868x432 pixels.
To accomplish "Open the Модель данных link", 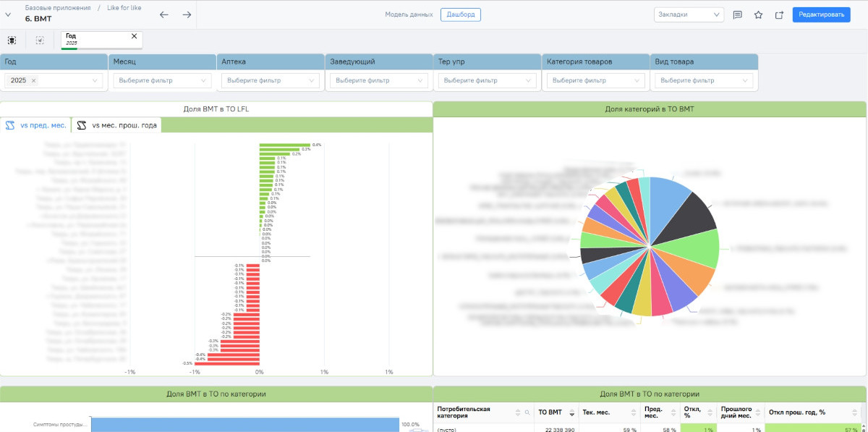I will [409, 14].
